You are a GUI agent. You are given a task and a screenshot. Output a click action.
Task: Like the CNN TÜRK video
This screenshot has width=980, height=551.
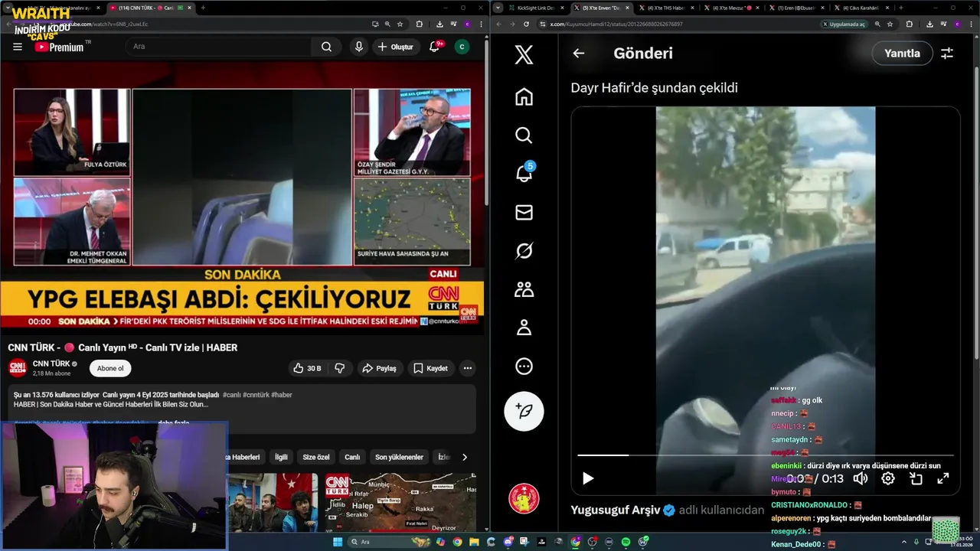pos(307,368)
